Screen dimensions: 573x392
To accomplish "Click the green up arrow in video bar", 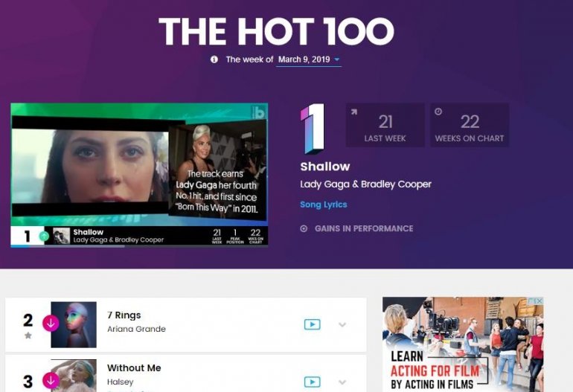I will coord(44,236).
